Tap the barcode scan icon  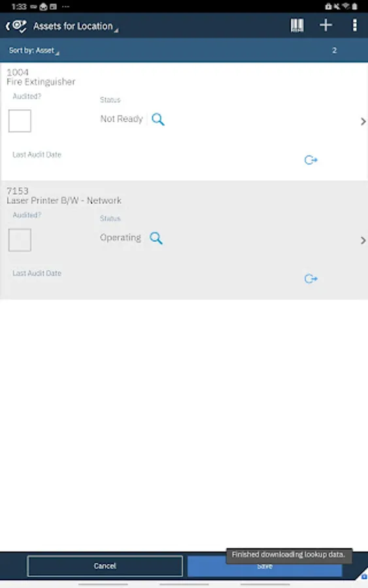tap(297, 25)
